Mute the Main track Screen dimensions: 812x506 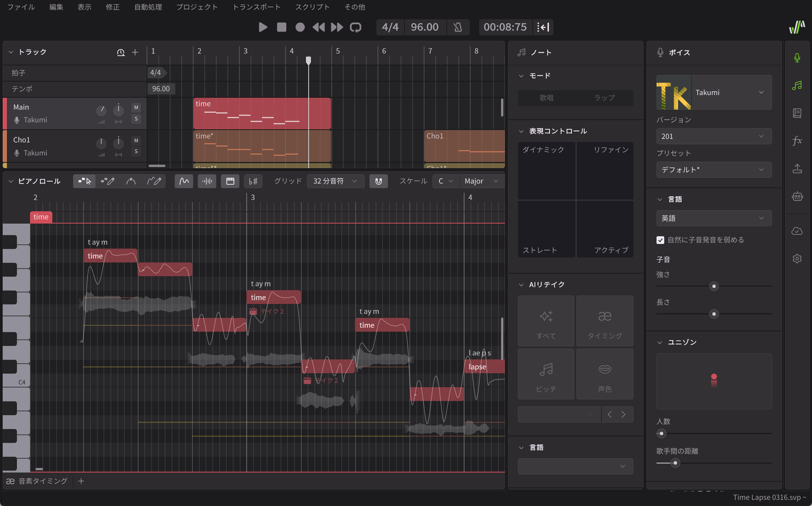(x=136, y=108)
